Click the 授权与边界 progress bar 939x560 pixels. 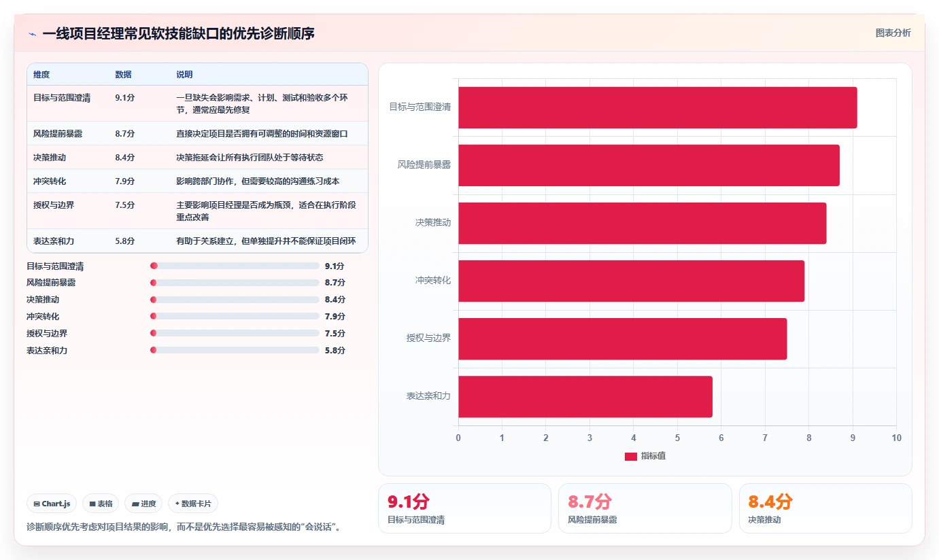tap(235, 333)
